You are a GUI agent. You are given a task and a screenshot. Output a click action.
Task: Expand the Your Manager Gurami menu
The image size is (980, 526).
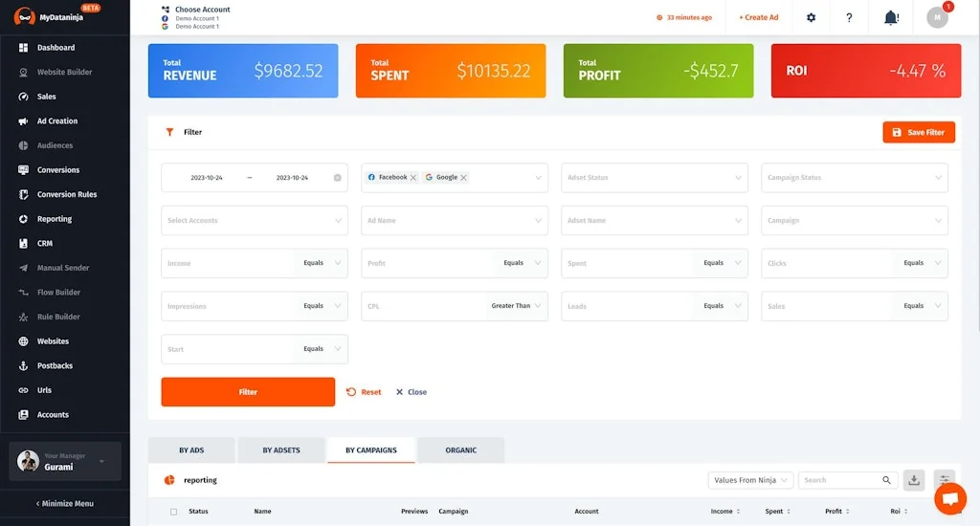click(x=65, y=461)
